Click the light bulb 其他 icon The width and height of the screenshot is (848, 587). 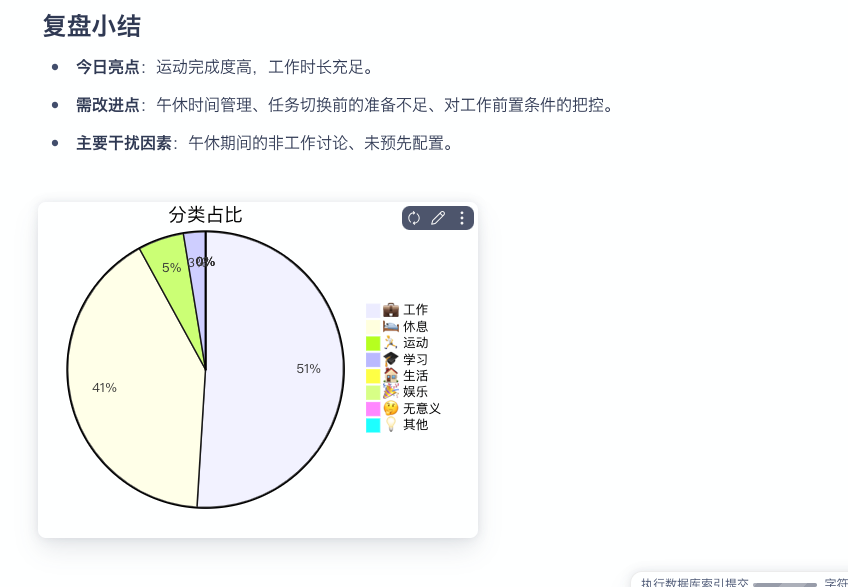point(391,424)
